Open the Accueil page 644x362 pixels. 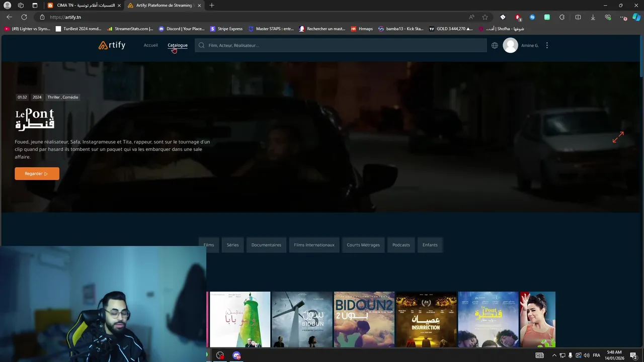150,45
